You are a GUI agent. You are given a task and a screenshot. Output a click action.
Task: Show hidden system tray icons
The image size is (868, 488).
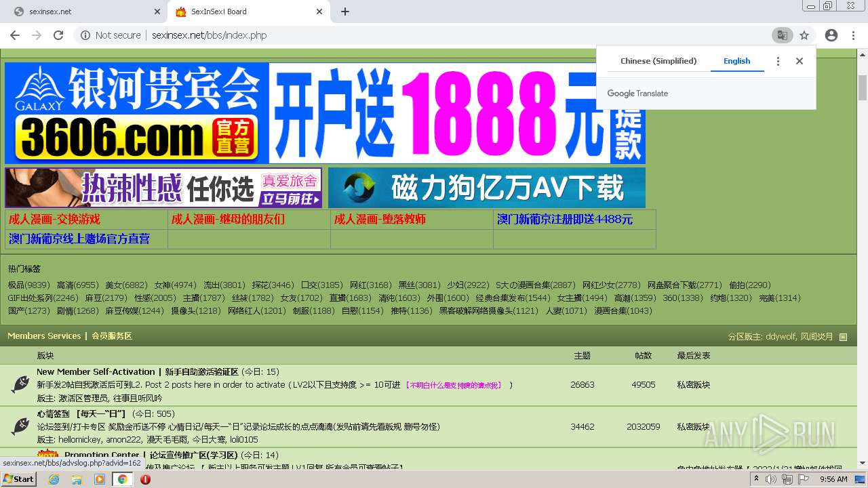tap(756, 479)
